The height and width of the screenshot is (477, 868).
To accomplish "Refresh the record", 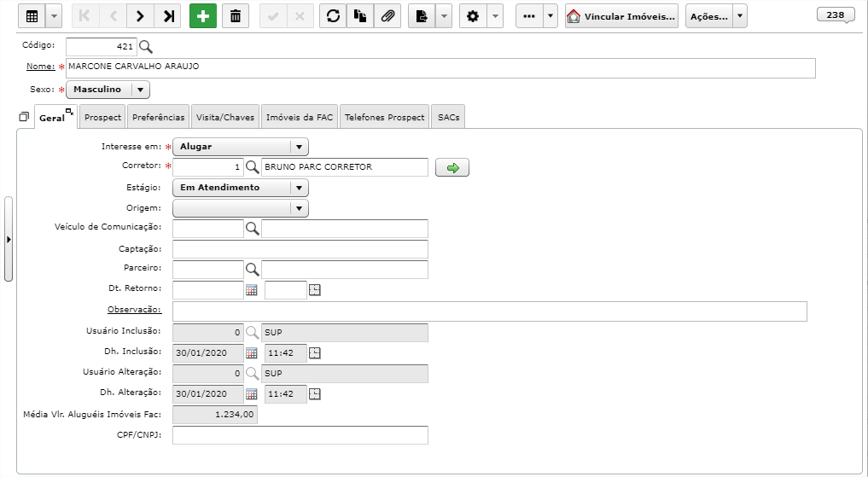I will (x=333, y=16).
